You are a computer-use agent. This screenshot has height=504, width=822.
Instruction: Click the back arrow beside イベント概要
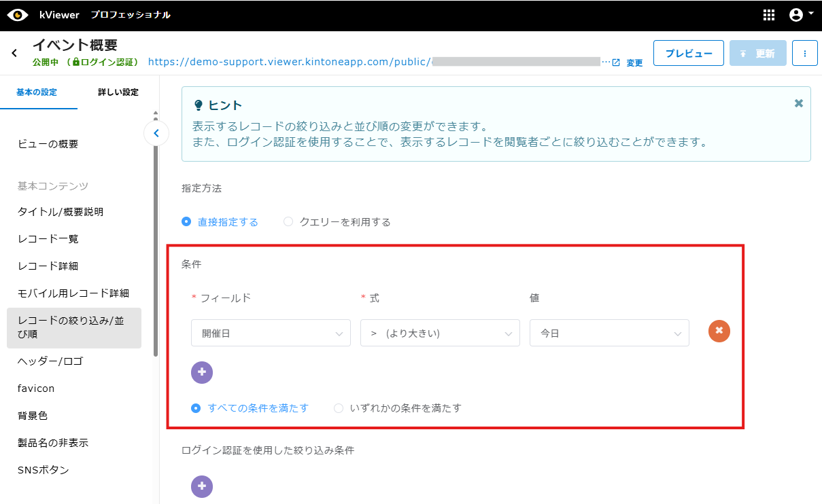pyautogui.click(x=14, y=53)
